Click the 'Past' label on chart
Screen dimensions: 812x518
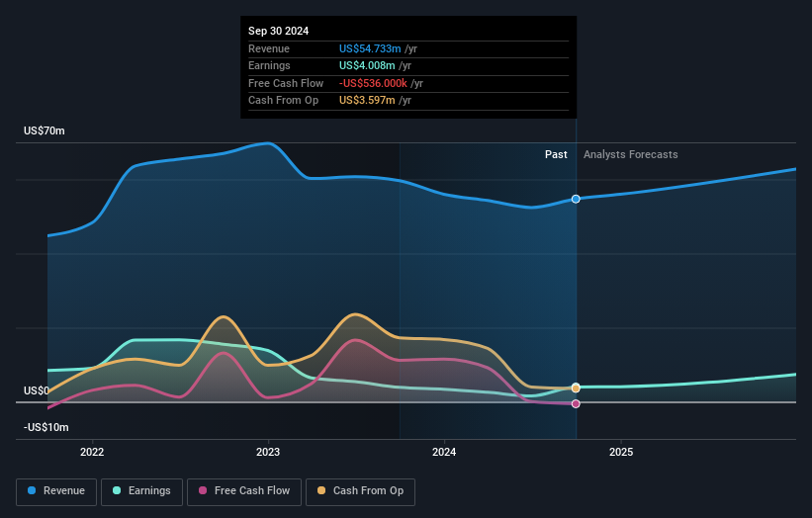pos(556,155)
